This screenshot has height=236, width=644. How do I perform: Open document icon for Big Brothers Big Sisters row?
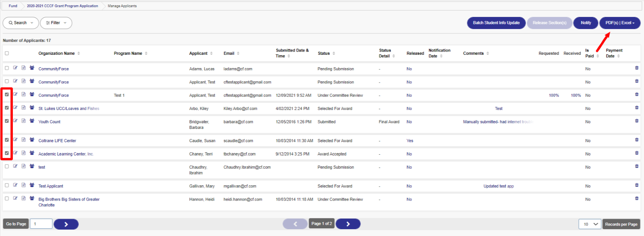tap(23, 199)
